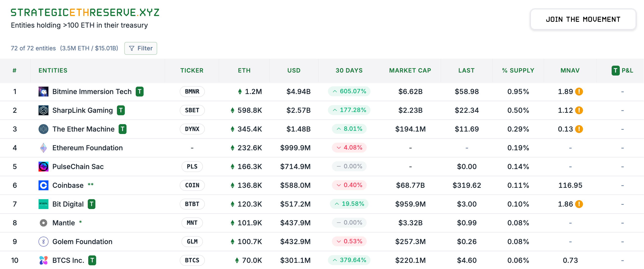Sort by the # column header

(15, 70)
